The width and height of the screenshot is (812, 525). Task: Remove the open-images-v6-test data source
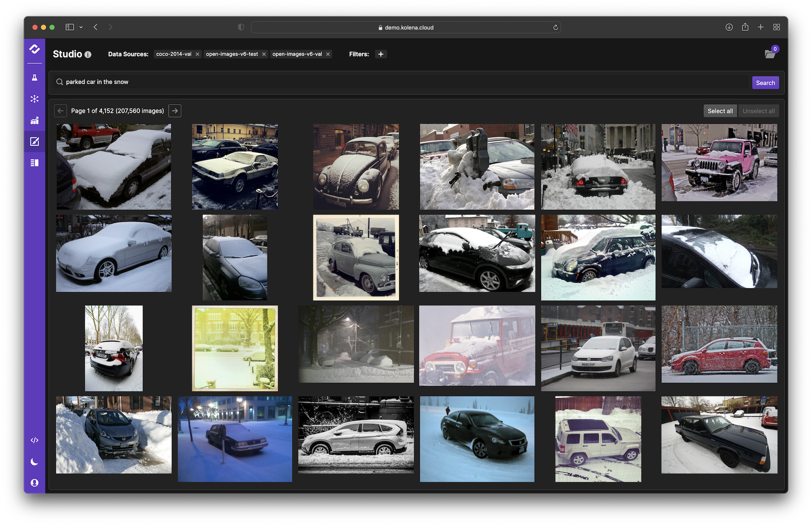pos(264,54)
